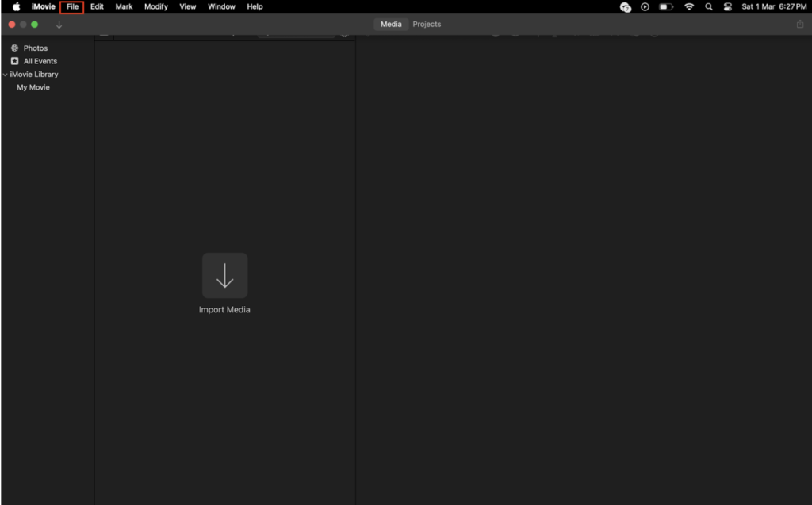Open Control Center from the menu bar
Screen dimensions: 812x505
[x=727, y=6]
